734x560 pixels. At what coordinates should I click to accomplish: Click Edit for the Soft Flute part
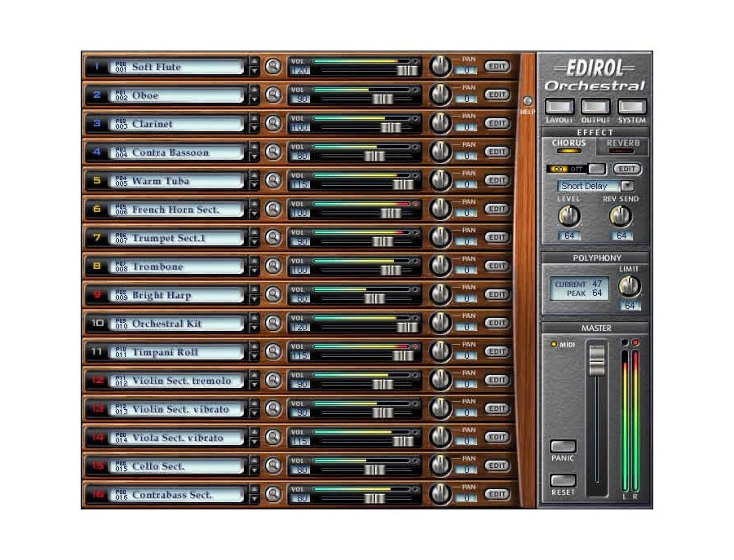pyautogui.click(x=497, y=66)
